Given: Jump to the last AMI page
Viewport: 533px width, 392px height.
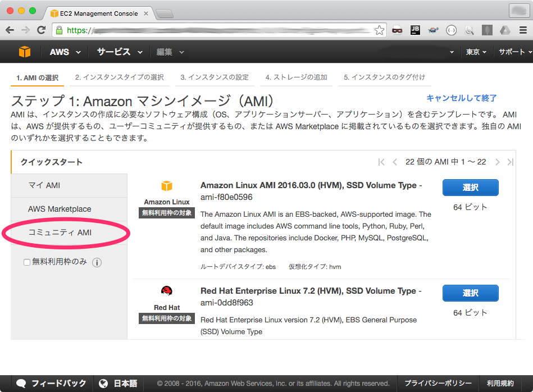Looking at the screenshot, I should point(510,162).
